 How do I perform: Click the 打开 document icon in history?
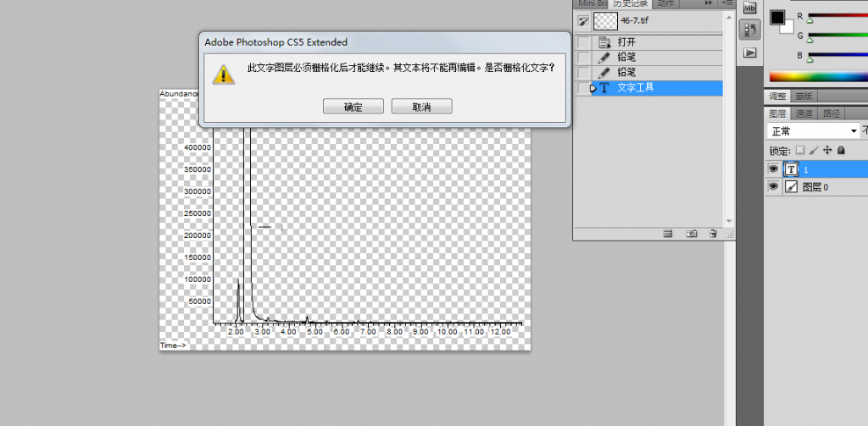[x=605, y=42]
